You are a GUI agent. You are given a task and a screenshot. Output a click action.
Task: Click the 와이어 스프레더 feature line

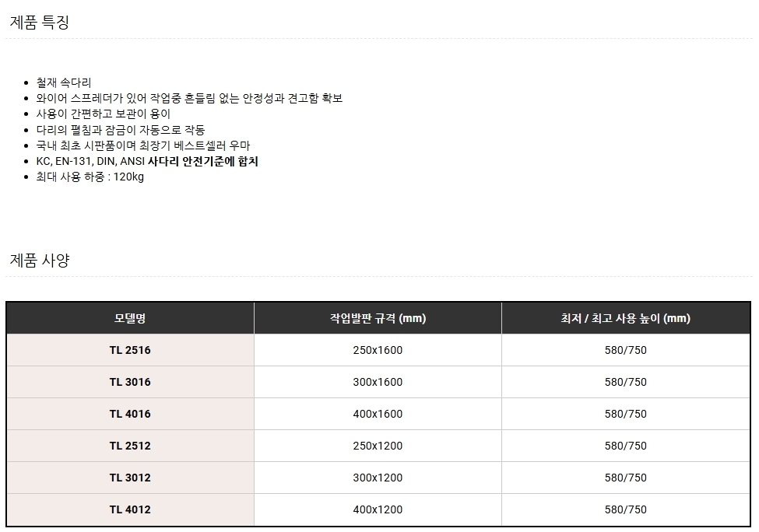click(x=189, y=98)
